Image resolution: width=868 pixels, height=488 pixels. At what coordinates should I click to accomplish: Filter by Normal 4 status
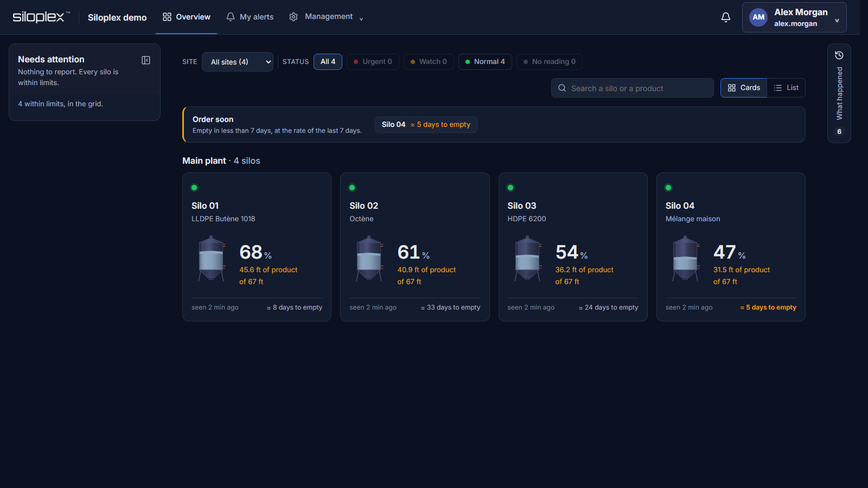(485, 62)
